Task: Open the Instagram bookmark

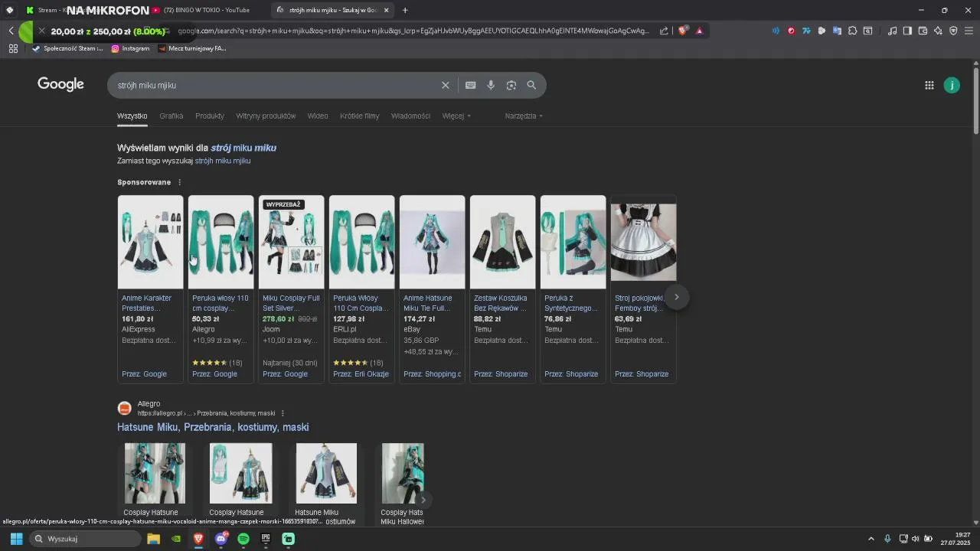Action: coord(130,48)
